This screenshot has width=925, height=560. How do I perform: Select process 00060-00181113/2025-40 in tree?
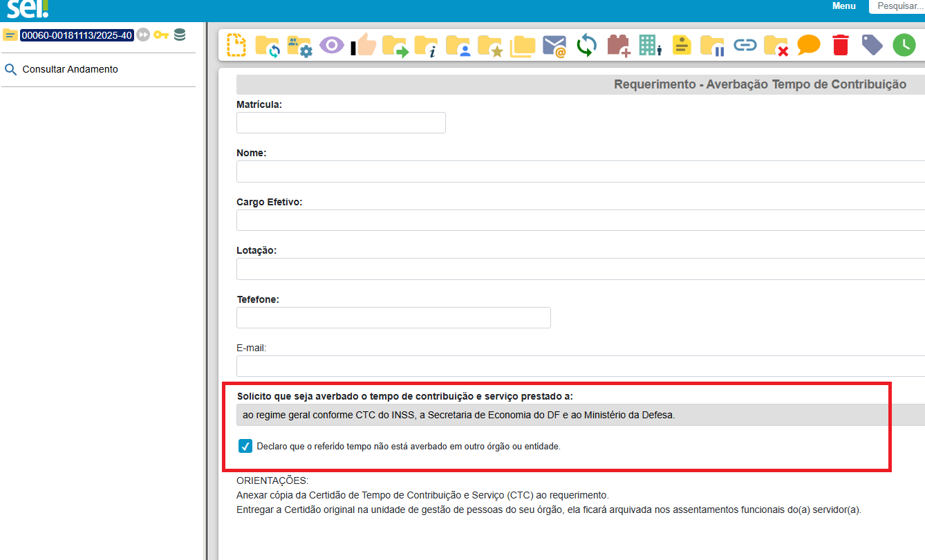(76, 35)
